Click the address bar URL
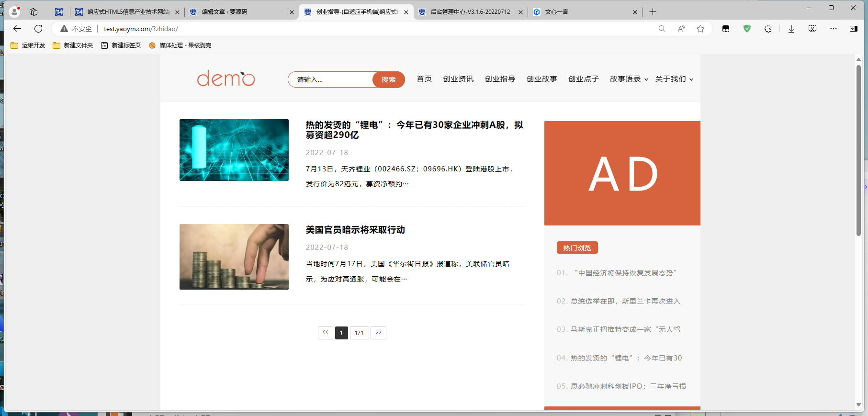Screen dimensions: 868x416 click(141, 29)
